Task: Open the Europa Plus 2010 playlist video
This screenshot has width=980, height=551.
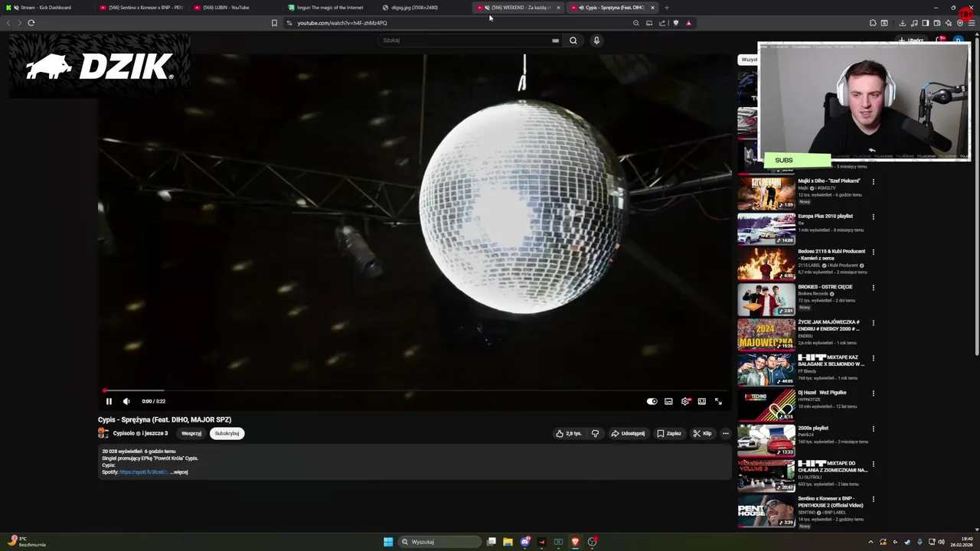Action: pyautogui.click(x=766, y=228)
